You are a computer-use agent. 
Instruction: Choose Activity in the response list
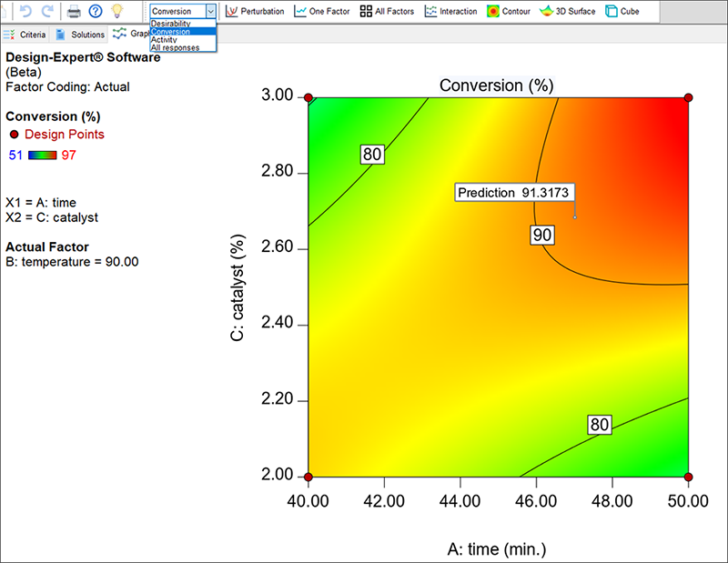coord(164,40)
